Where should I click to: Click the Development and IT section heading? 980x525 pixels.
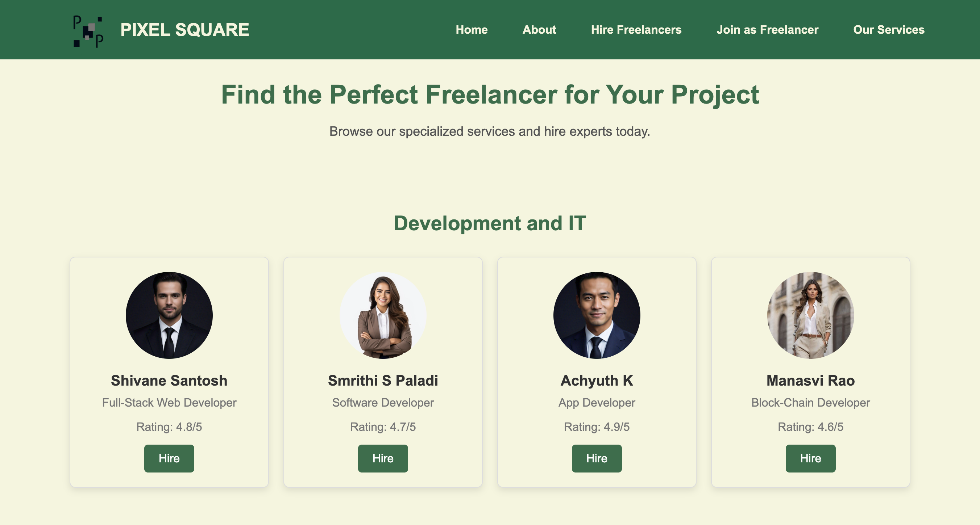coord(490,223)
